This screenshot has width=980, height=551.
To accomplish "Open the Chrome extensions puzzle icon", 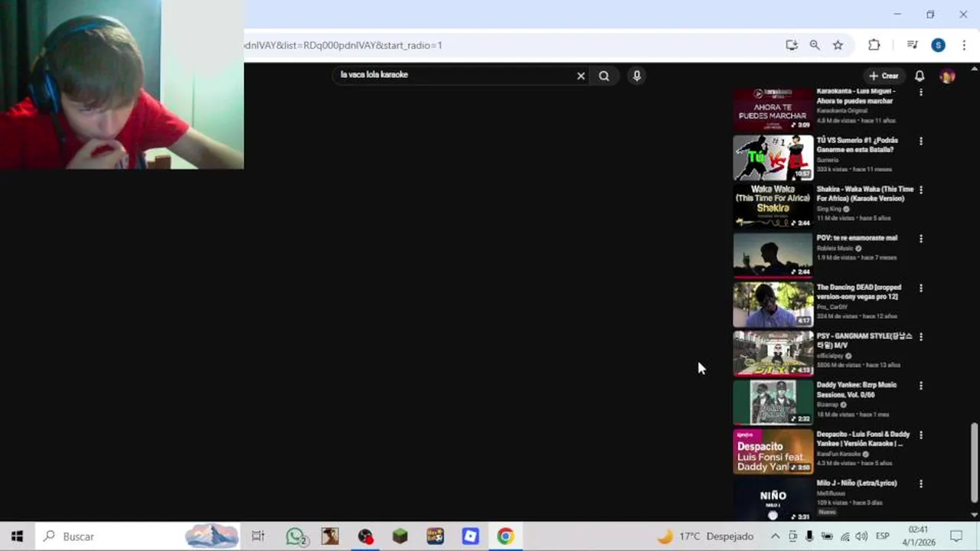I will [x=874, y=45].
